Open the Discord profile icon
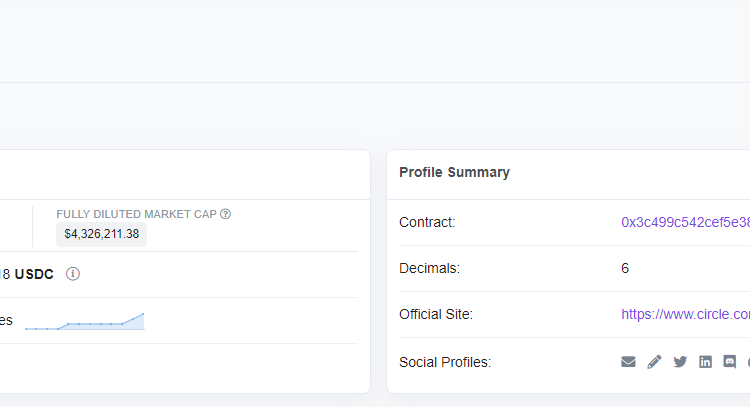 click(730, 362)
